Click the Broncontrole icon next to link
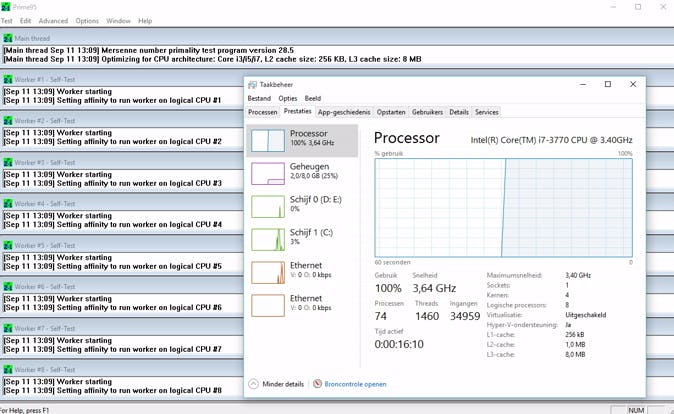 (x=317, y=384)
